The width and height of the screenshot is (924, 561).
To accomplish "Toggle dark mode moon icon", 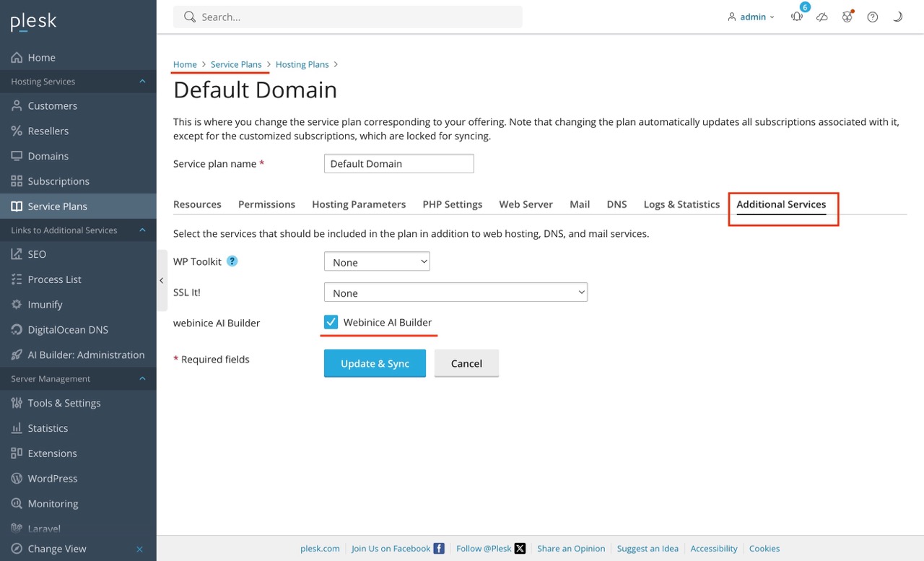I will click(897, 17).
